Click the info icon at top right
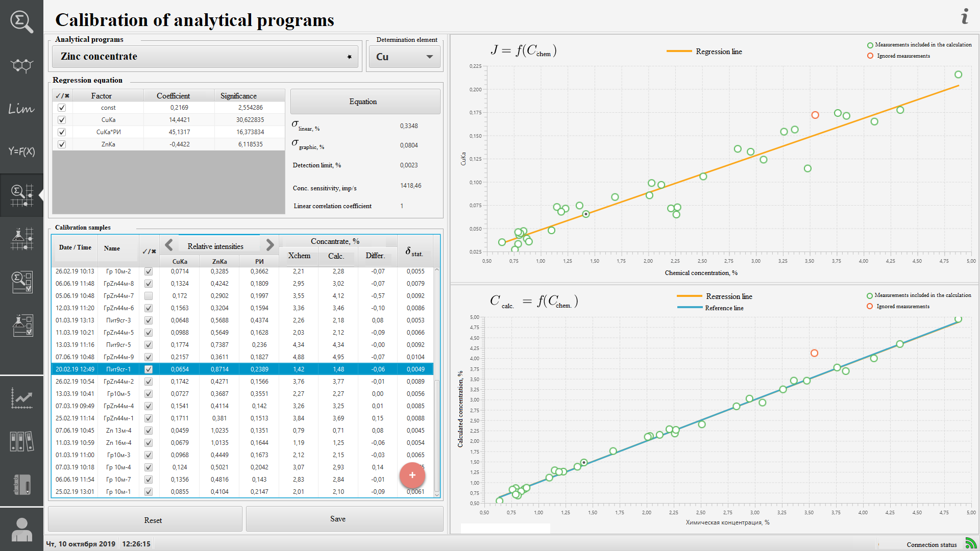980x551 pixels. click(x=964, y=17)
